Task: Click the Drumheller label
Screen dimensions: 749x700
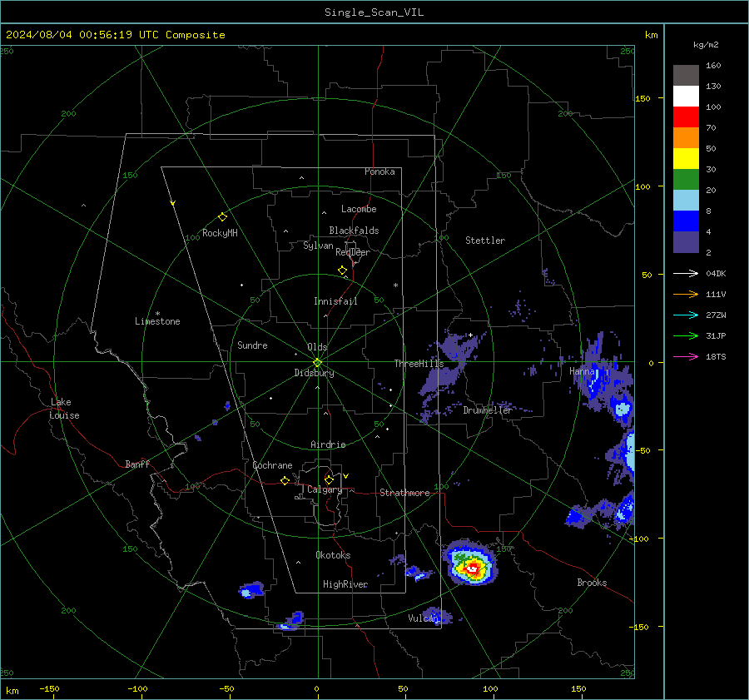Action: coord(488,410)
